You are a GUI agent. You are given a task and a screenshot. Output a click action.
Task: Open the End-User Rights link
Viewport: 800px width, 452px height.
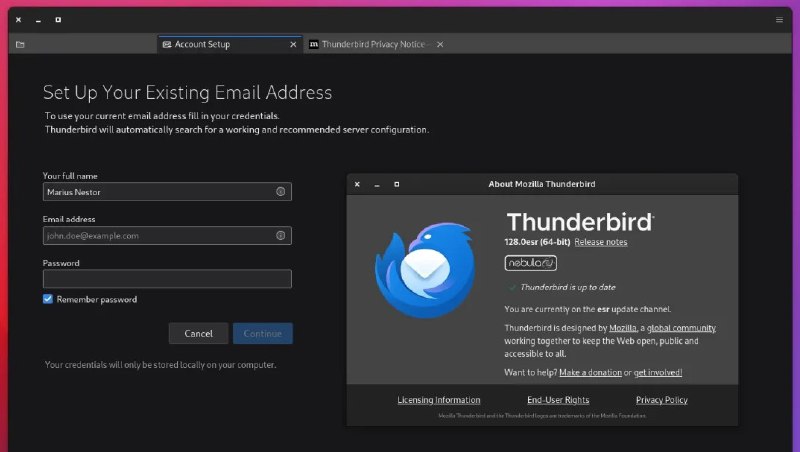pyautogui.click(x=558, y=400)
